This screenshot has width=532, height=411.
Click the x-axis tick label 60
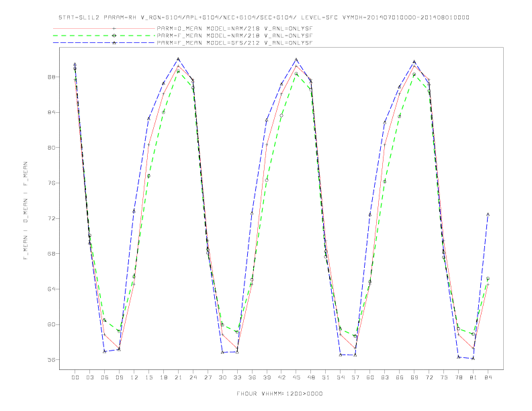370,377
